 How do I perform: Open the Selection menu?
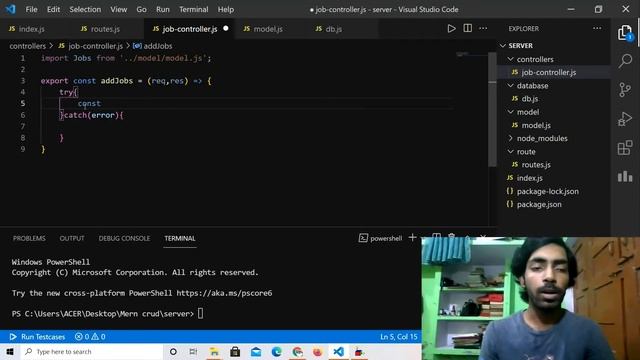[85, 9]
